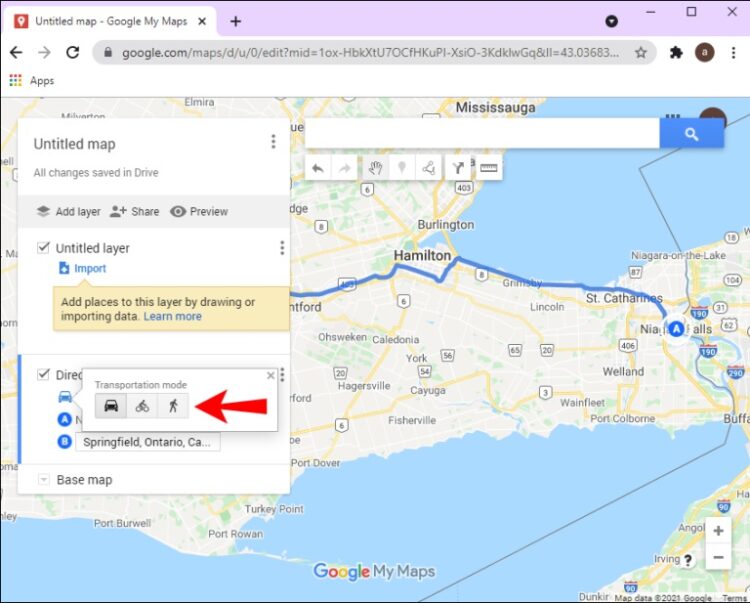Click the browser back arrow

tap(16, 52)
